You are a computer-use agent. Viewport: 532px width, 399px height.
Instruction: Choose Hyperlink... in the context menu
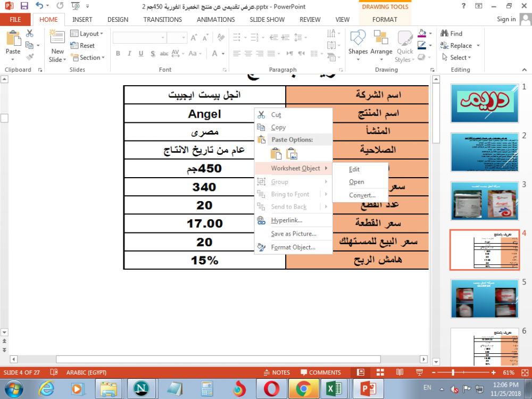293,220
